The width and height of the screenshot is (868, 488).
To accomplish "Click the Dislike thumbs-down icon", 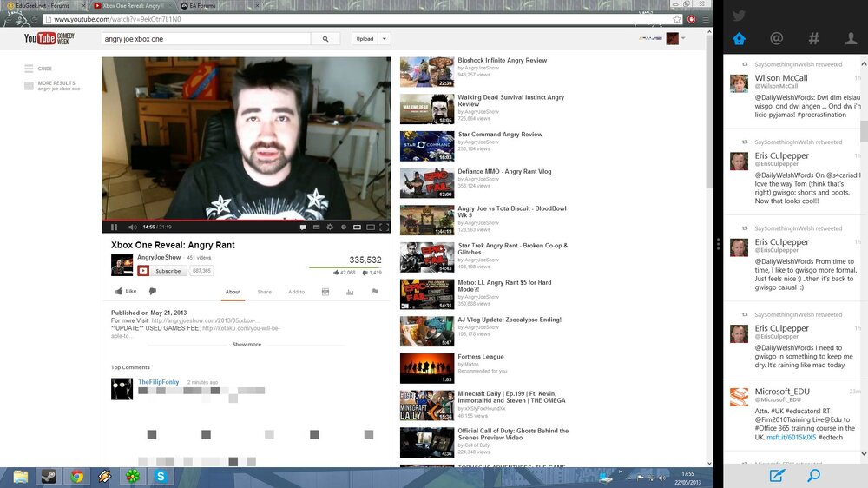I will (152, 291).
